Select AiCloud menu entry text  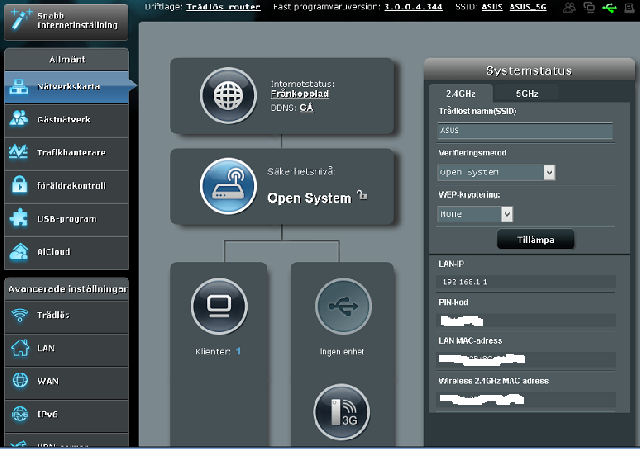(x=54, y=252)
